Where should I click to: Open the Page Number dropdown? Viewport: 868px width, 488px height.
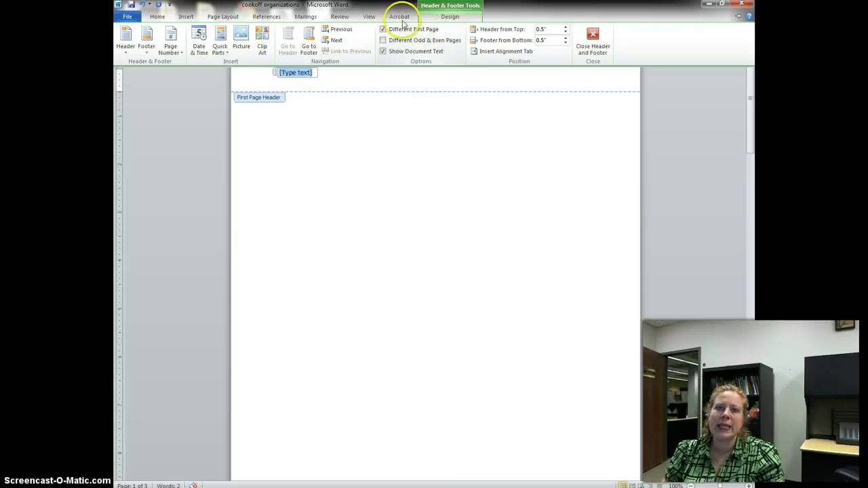(171, 41)
